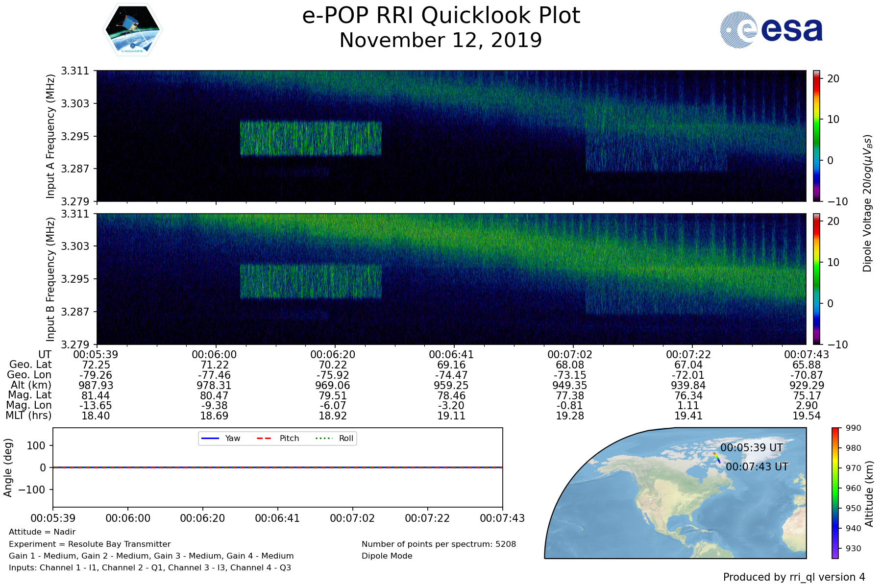Click the Input B dipole voltage colorbar

(816, 279)
